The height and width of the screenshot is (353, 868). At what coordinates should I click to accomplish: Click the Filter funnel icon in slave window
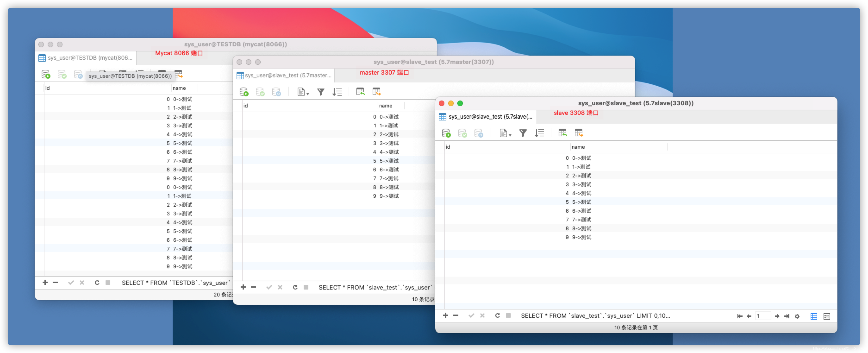click(523, 133)
